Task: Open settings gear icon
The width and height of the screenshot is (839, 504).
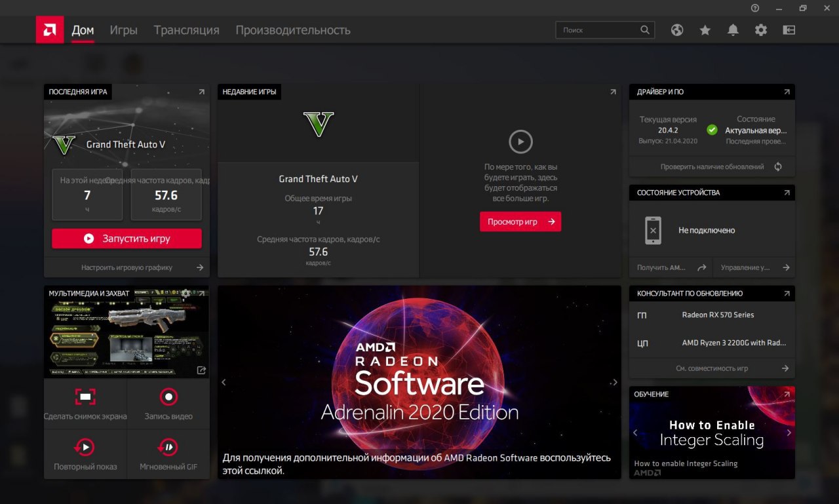Action: (760, 30)
